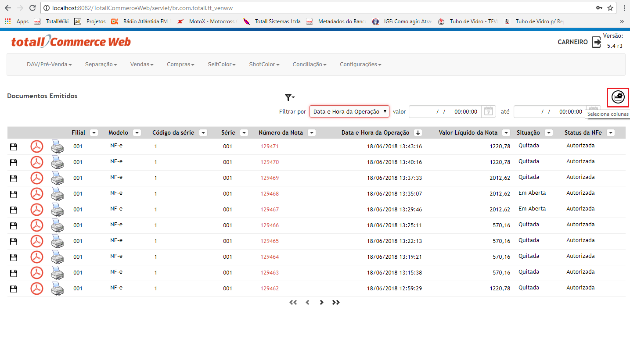630x364 pixels.
Task: Open PDF of nota 129470
Action: tap(37, 162)
